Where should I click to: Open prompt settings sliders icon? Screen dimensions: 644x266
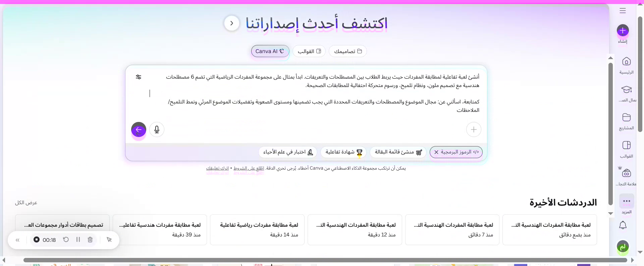(x=139, y=77)
